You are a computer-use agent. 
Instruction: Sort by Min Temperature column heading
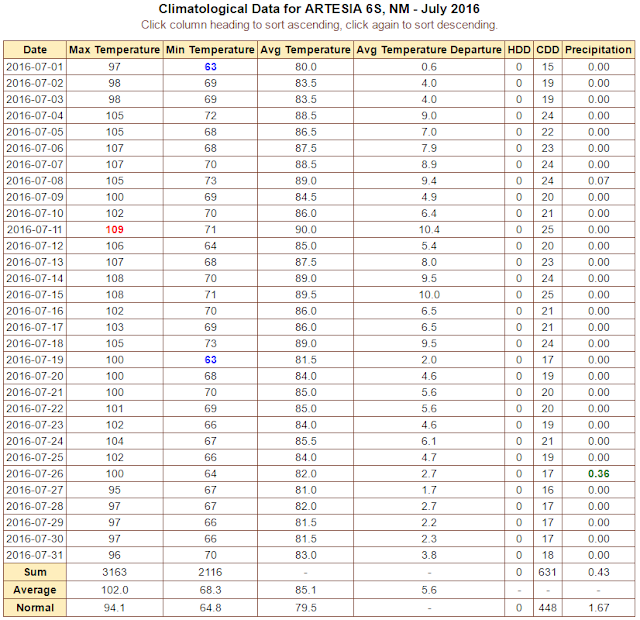tap(210, 50)
